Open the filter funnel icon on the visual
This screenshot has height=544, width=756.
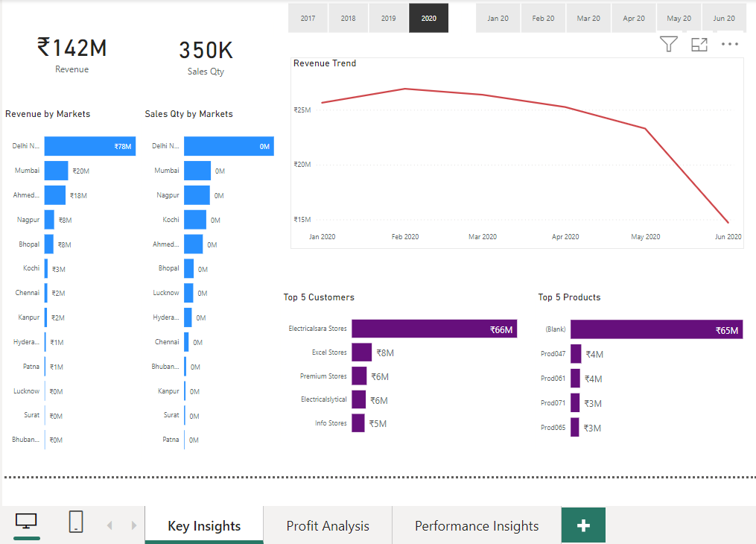(668, 44)
